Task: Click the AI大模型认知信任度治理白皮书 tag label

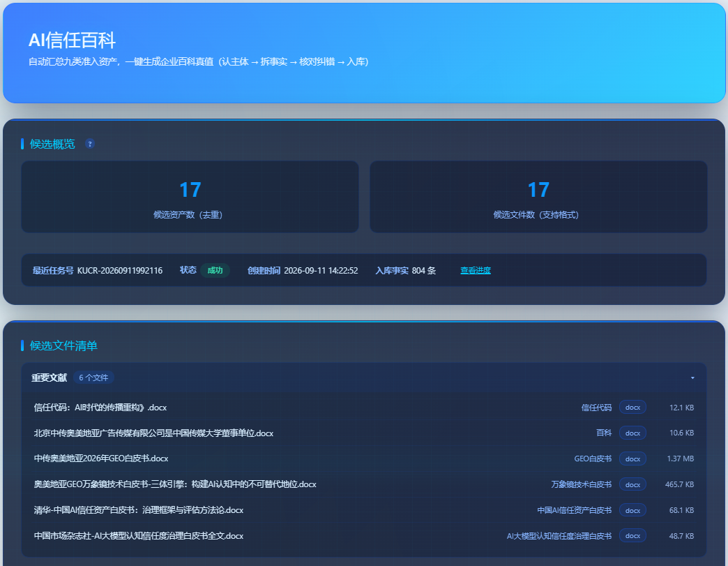Action: pyautogui.click(x=559, y=536)
